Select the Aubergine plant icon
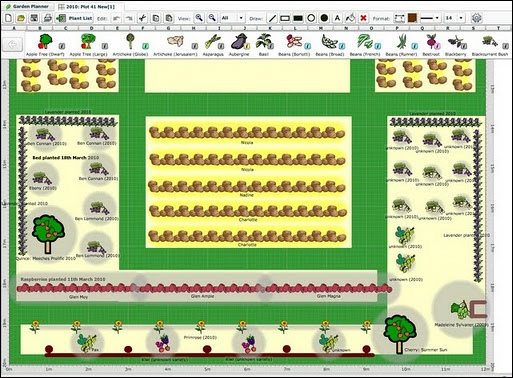This screenshot has width=513, height=378. point(239,42)
